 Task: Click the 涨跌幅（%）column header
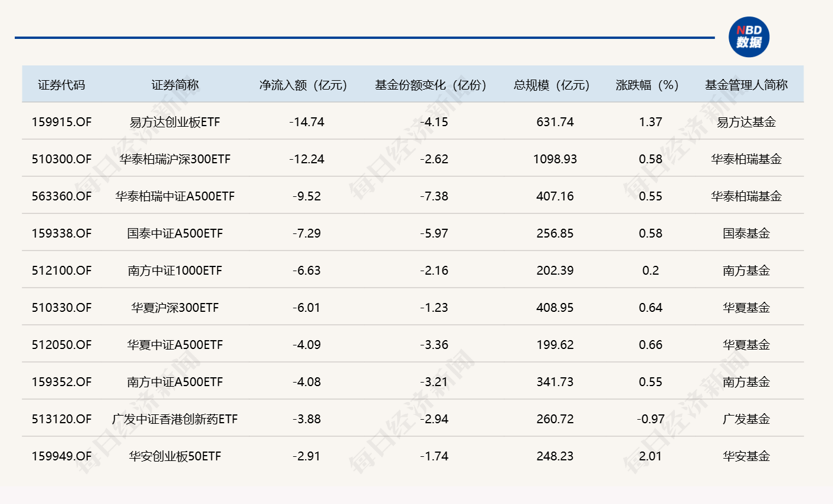(x=651, y=85)
